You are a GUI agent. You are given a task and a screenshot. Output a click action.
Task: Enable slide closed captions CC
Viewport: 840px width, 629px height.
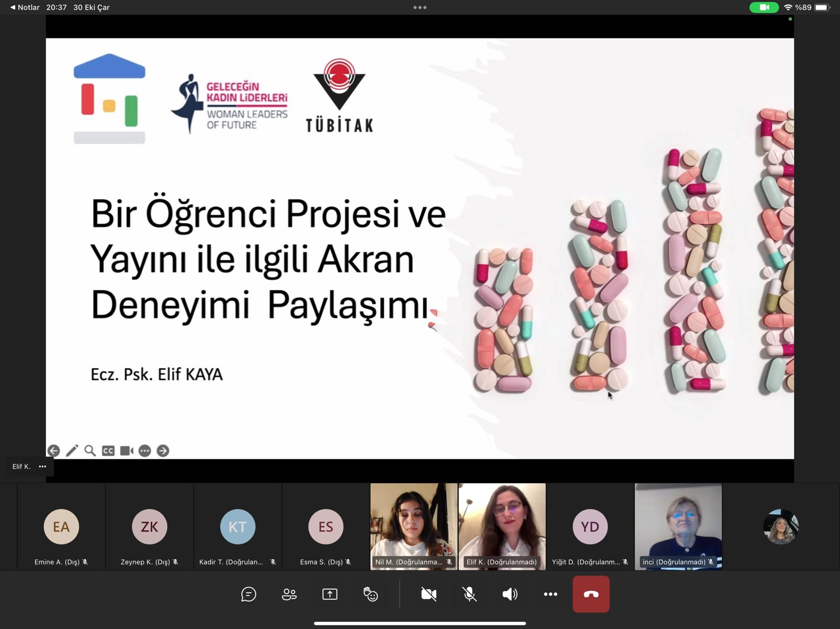(108, 451)
